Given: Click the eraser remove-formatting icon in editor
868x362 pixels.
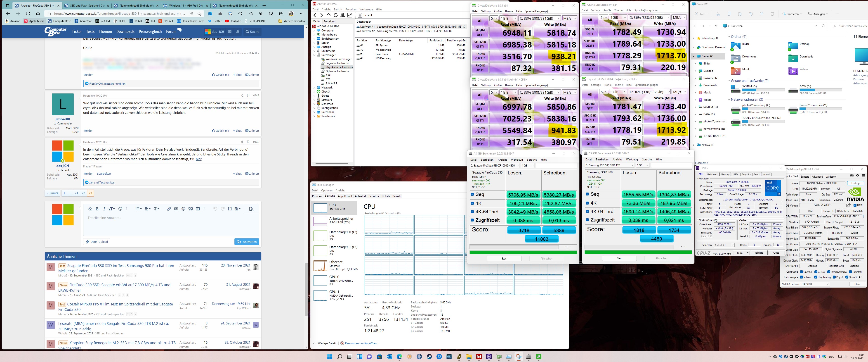Looking at the screenshot, I should tap(90, 209).
